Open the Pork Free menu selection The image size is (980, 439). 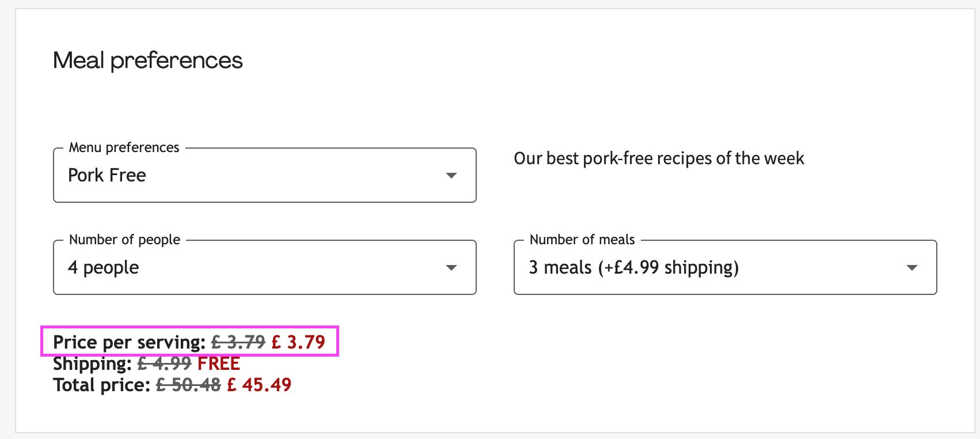pyautogui.click(x=253, y=175)
